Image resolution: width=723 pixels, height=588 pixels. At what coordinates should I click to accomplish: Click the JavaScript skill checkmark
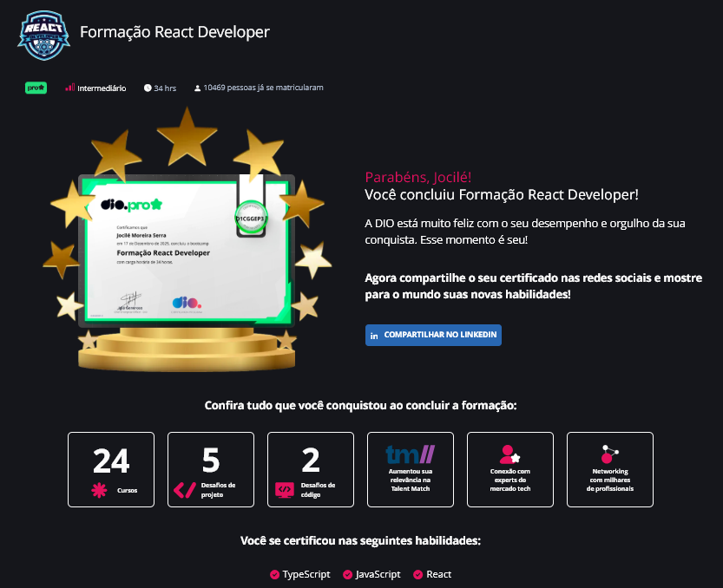click(349, 574)
